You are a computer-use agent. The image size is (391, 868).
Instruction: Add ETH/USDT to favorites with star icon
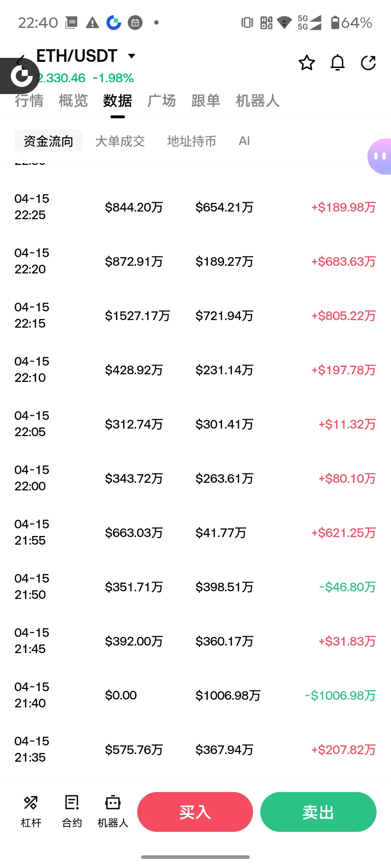click(307, 63)
